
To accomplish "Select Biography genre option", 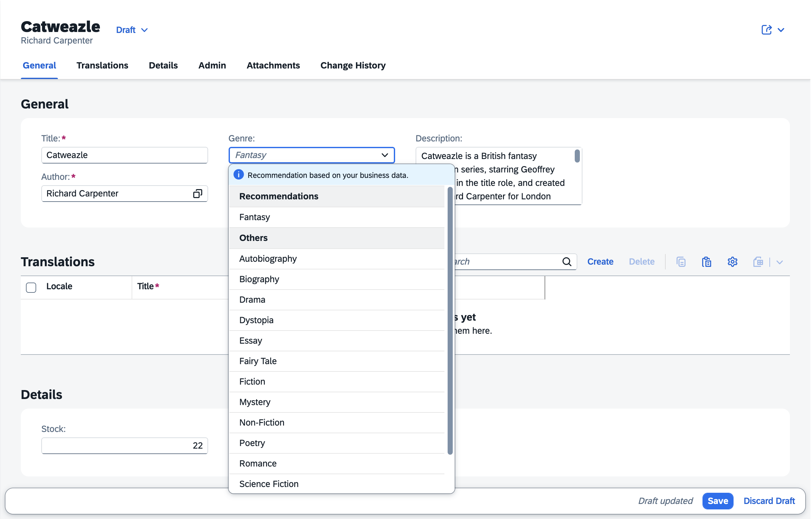I will click(337, 280).
